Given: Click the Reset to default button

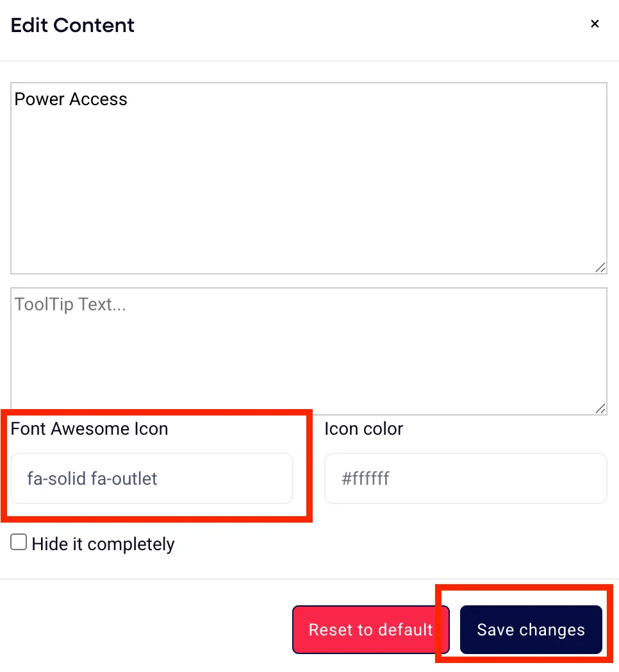Looking at the screenshot, I should point(371,630).
